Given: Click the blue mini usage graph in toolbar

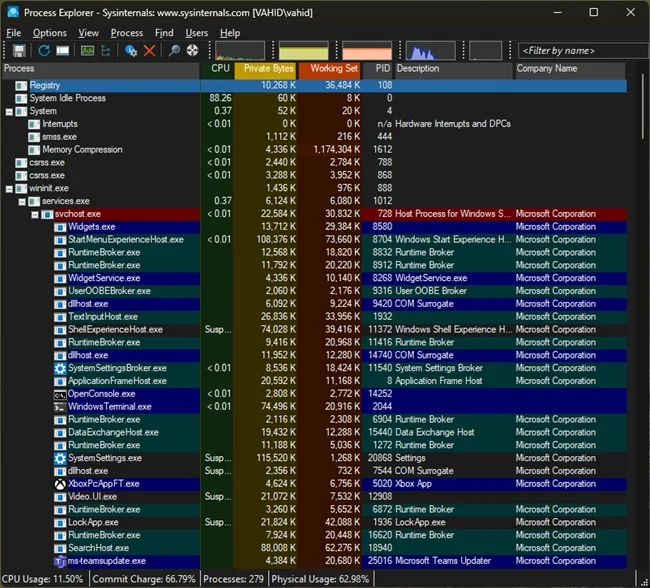Looking at the screenshot, I should (x=429, y=50).
